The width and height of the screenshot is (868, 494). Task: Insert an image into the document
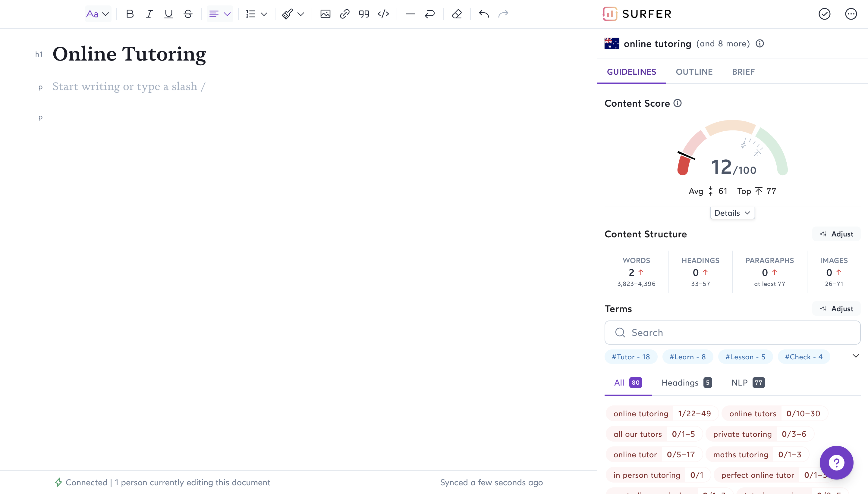tap(325, 14)
